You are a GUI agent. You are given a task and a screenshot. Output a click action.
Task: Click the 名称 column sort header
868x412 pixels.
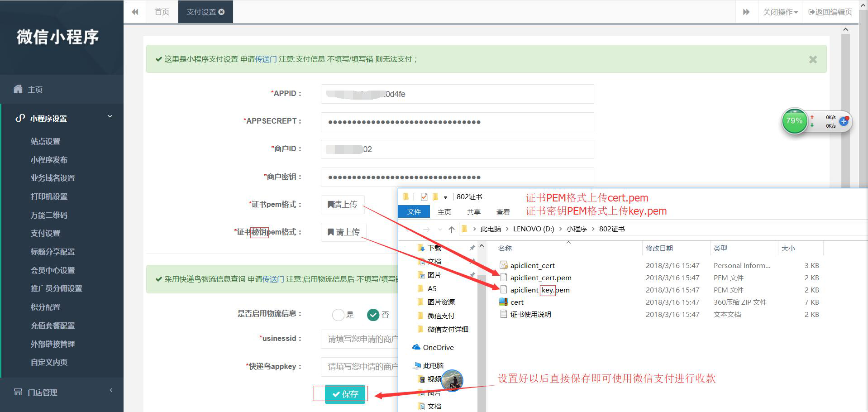[x=505, y=248]
